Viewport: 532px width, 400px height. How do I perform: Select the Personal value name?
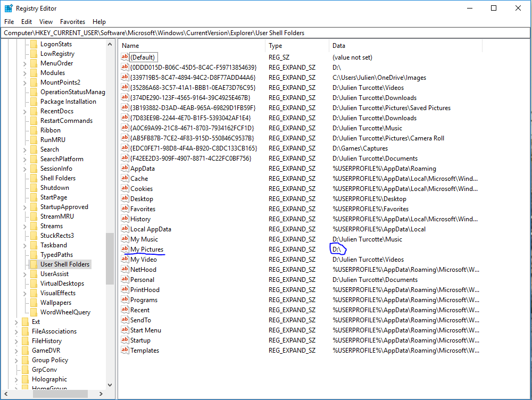(142, 280)
